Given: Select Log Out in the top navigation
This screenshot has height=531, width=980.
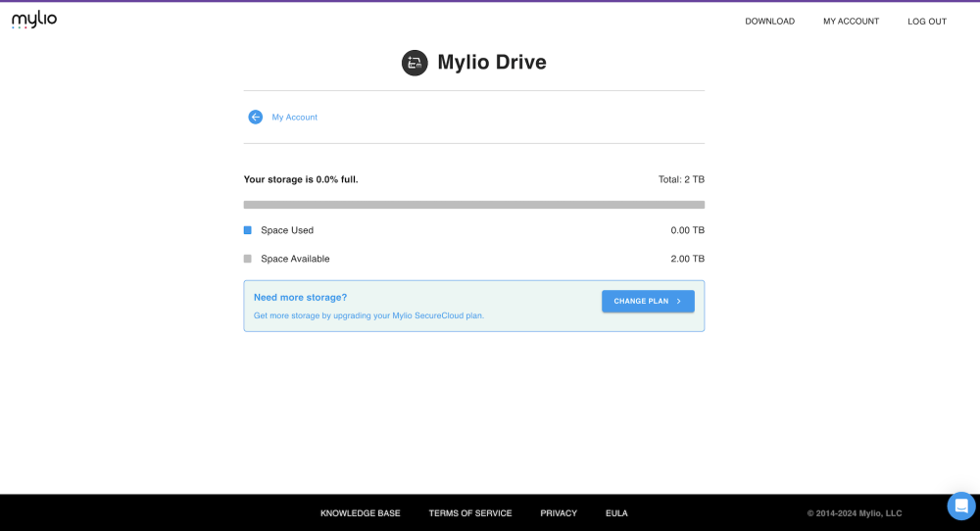Looking at the screenshot, I should pyautogui.click(x=927, y=22).
